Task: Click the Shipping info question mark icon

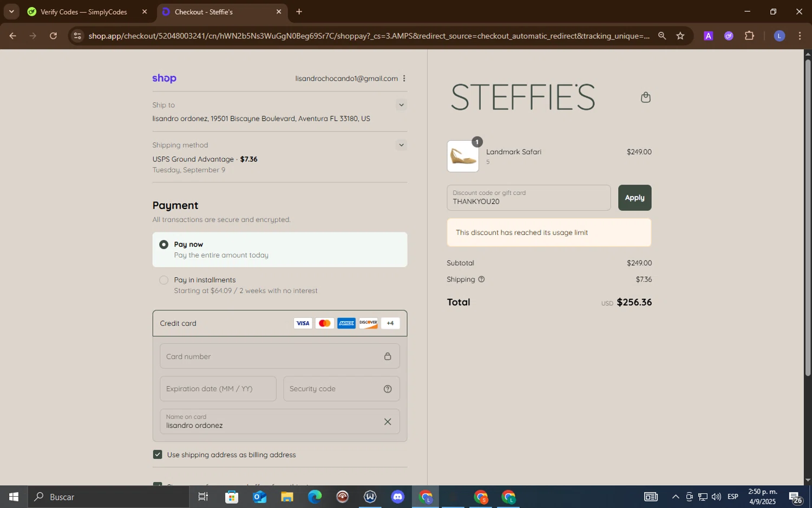Action: (x=481, y=279)
